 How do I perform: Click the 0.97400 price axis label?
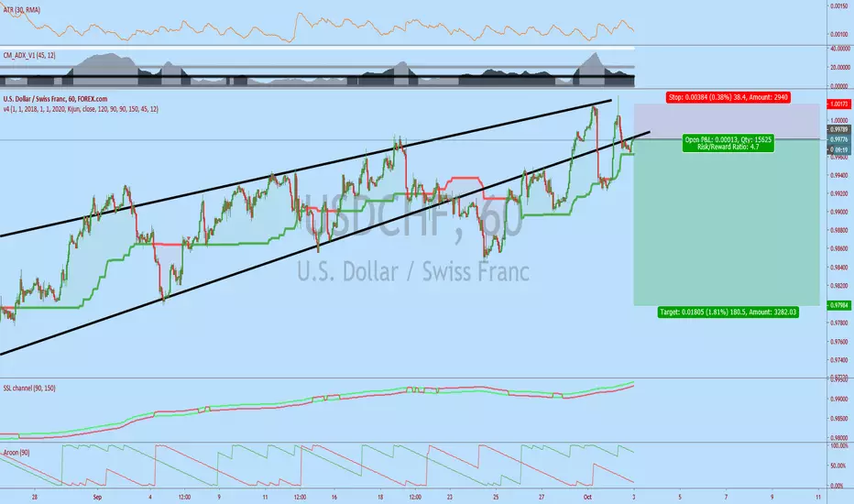(839, 359)
